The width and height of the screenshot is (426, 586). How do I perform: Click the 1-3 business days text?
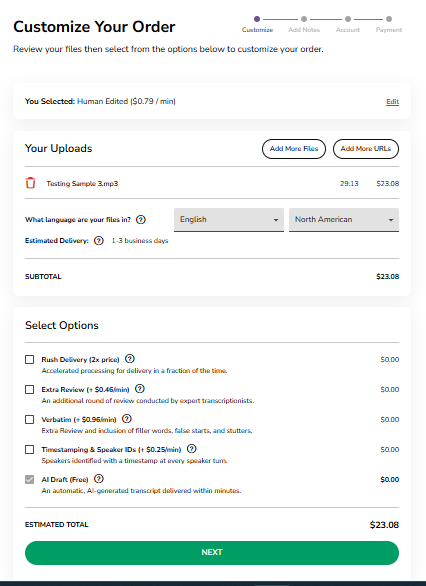coord(140,241)
